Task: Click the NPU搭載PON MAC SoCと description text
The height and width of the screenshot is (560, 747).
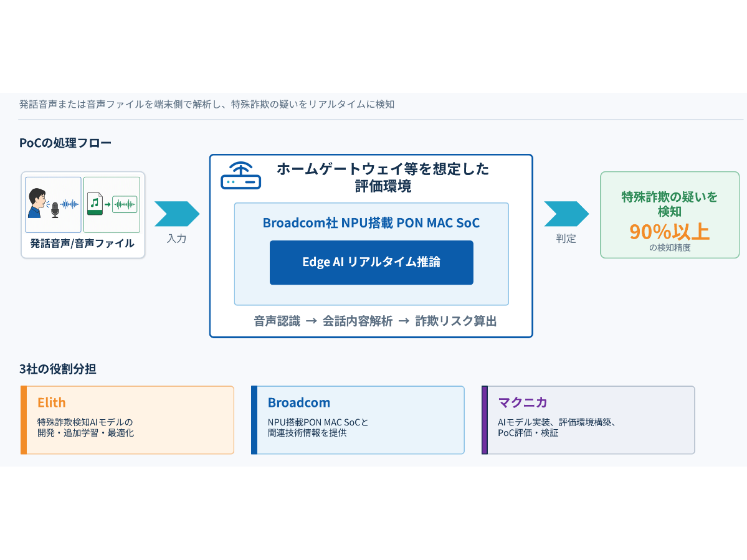Action: (318, 427)
